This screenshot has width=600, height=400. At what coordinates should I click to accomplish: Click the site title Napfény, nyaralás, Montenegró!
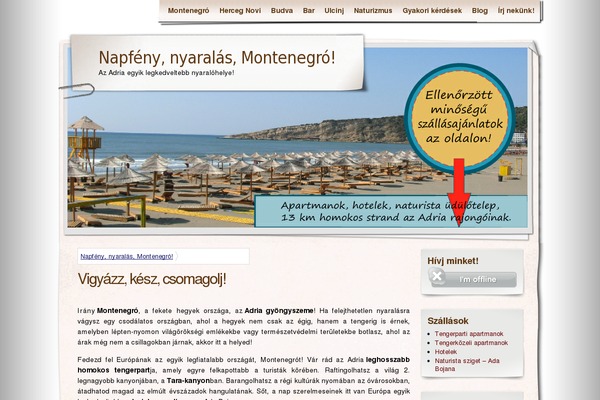pyautogui.click(x=217, y=58)
